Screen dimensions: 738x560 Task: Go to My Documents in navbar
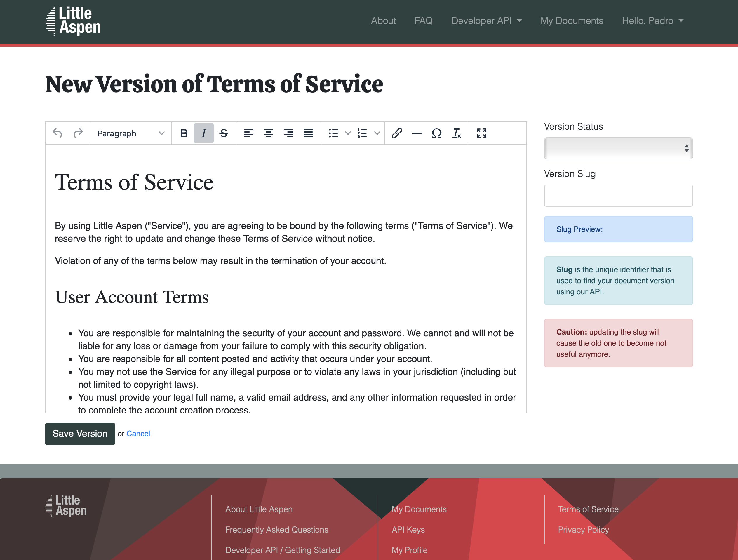pos(572,21)
